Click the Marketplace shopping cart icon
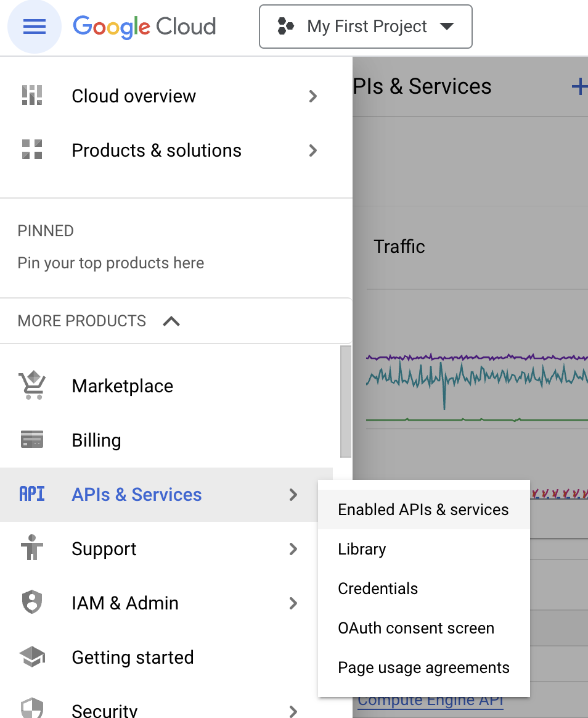Viewport: 588px width, 718px height. tap(32, 386)
